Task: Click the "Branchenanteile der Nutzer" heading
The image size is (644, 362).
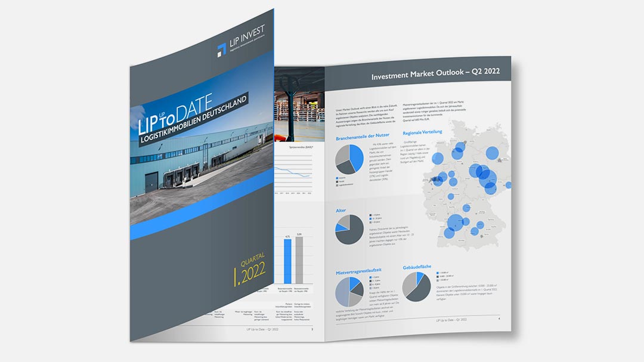Action: coord(363,137)
